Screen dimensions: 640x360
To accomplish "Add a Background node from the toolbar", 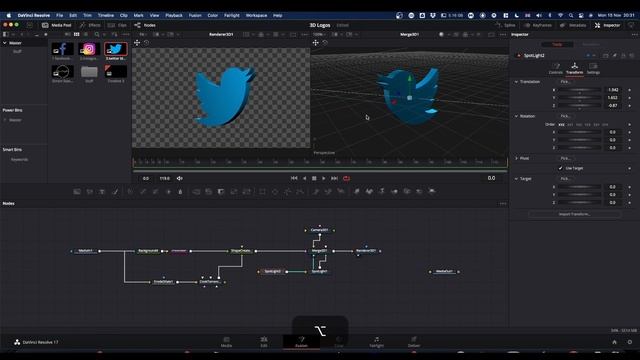I will [x=77, y=191].
